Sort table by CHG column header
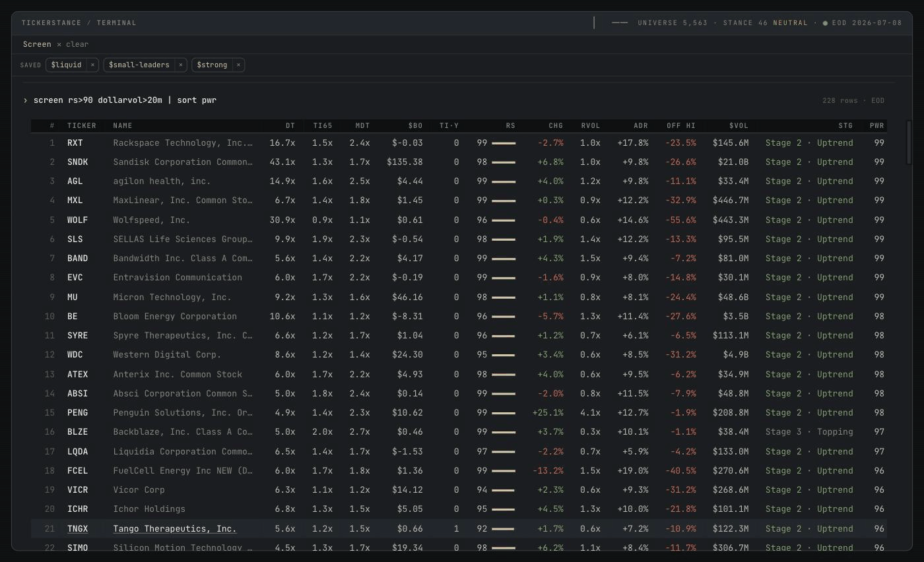 pyautogui.click(x=556, y=125)
